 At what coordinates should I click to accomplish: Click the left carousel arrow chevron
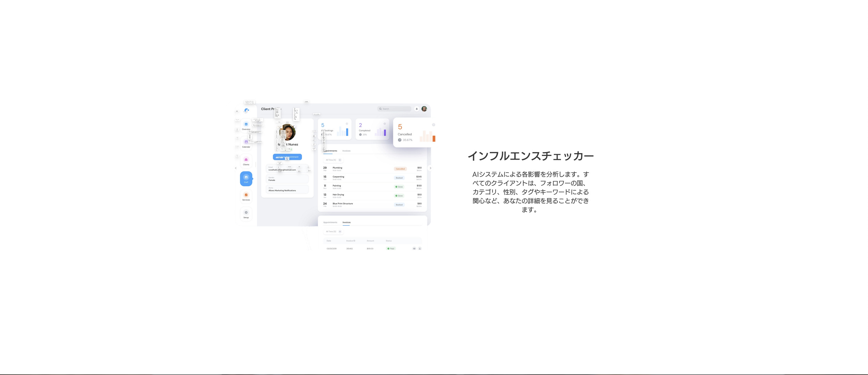[236, 168]
